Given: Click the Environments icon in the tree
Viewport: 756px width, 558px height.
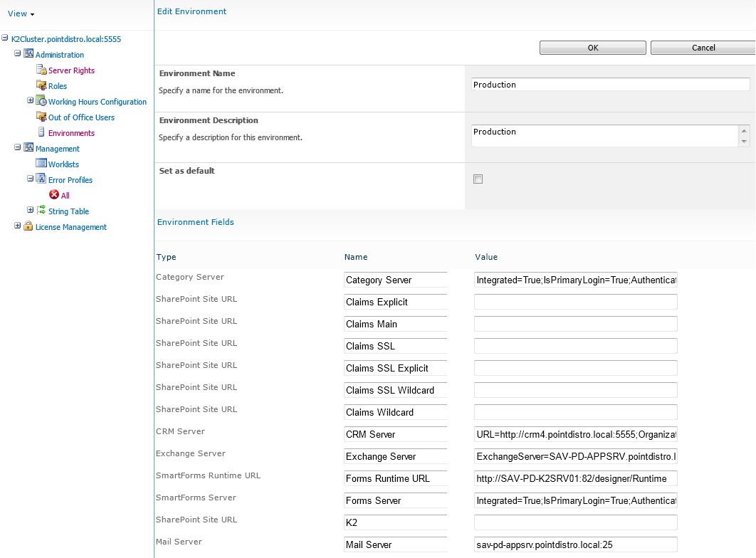Looking at the screenshot, I should [41, 133].
